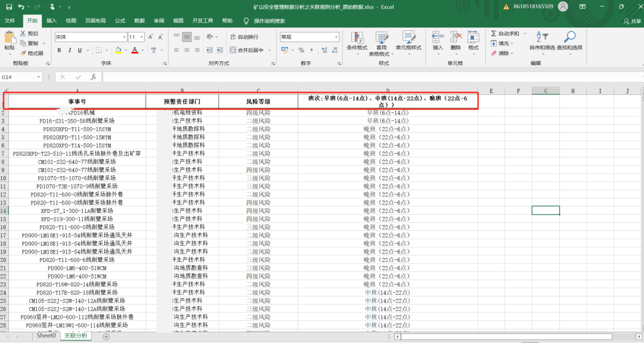Apply comma thousands separator

click(312, 50)
